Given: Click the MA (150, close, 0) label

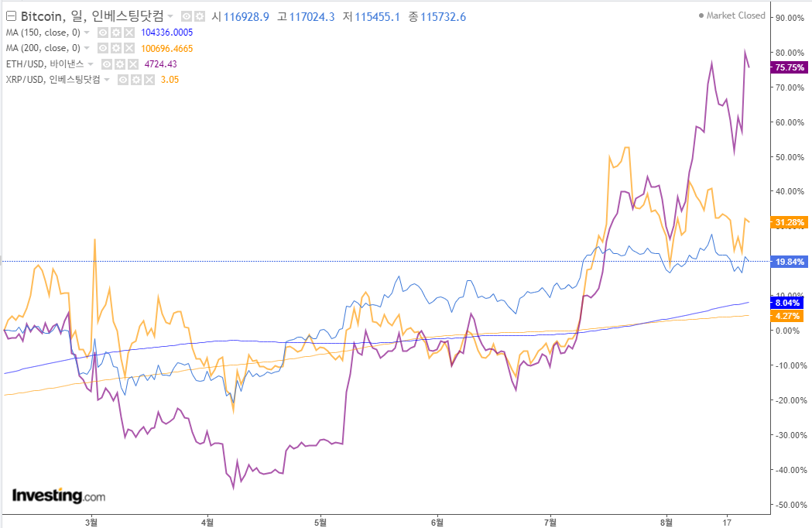Looking at the screenshot, I should 43,33.
